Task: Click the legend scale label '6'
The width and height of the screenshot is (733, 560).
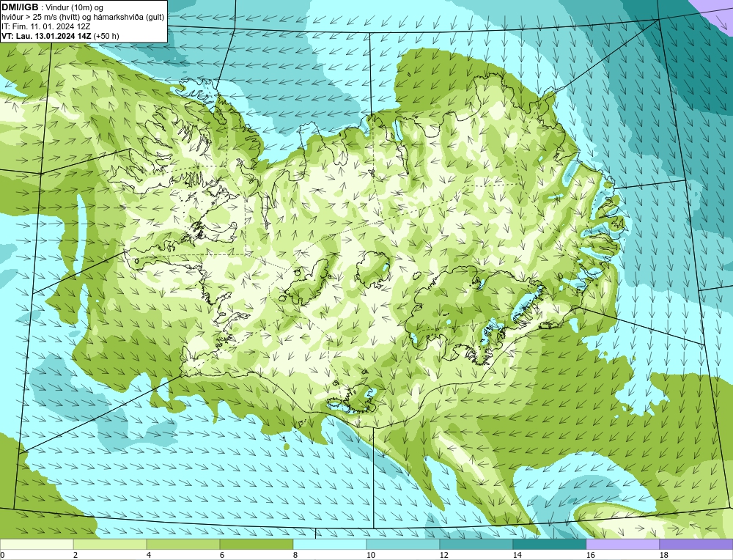Action: coord(222,555)
